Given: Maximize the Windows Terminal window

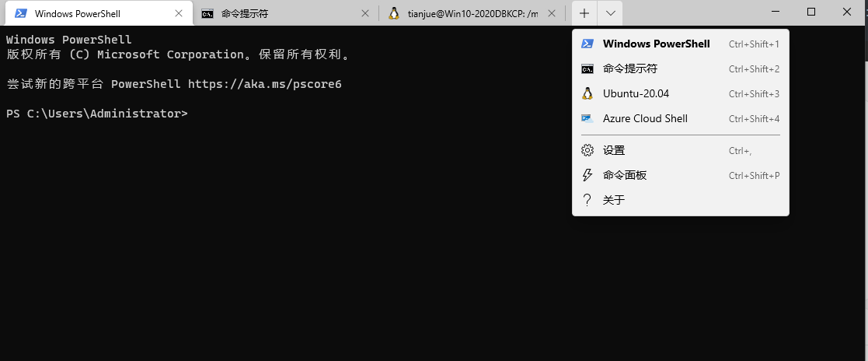Looking at the screenshot, I should 811,12.
